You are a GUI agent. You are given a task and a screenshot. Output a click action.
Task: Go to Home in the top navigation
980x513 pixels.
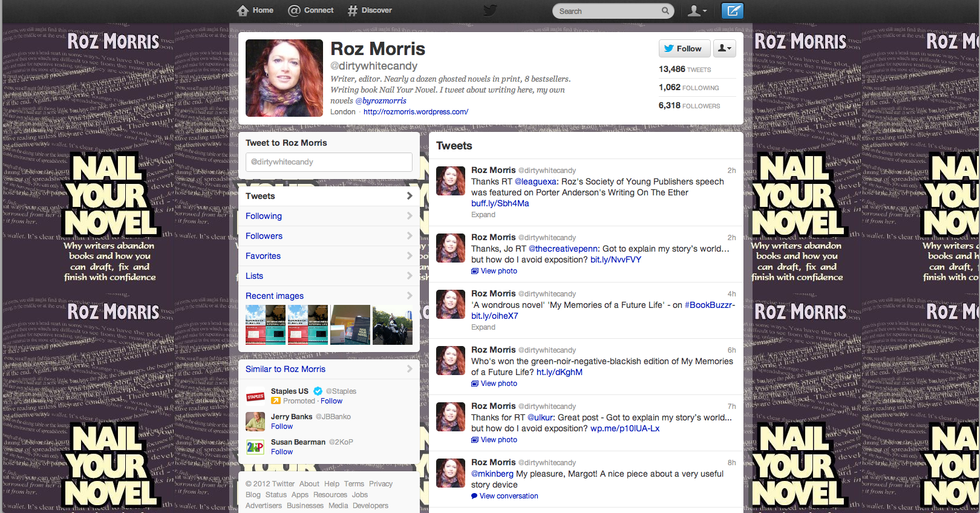[255, 10]
